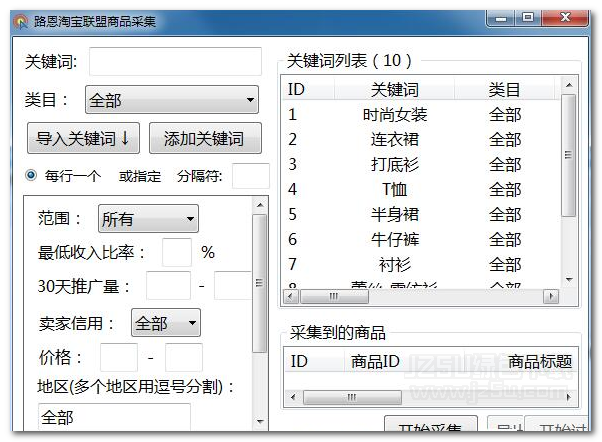The width and height of the screenshot is (602, 442).
Task: Click the 关键词 input field
Action: [x=175, y=61]
